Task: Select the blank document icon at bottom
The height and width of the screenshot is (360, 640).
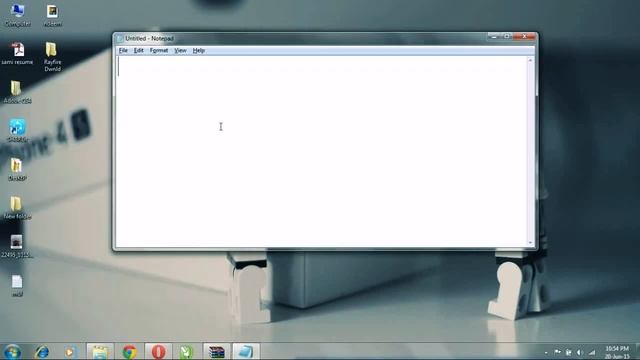Action: [17, 285]
